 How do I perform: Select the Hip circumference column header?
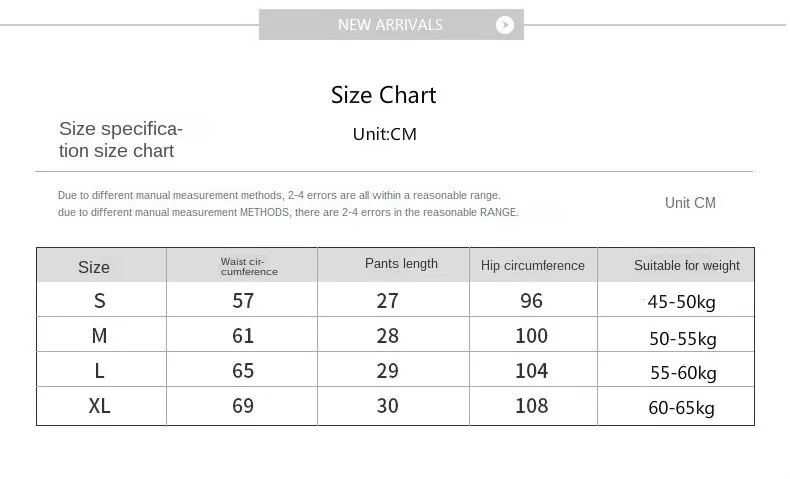(533, 265)
